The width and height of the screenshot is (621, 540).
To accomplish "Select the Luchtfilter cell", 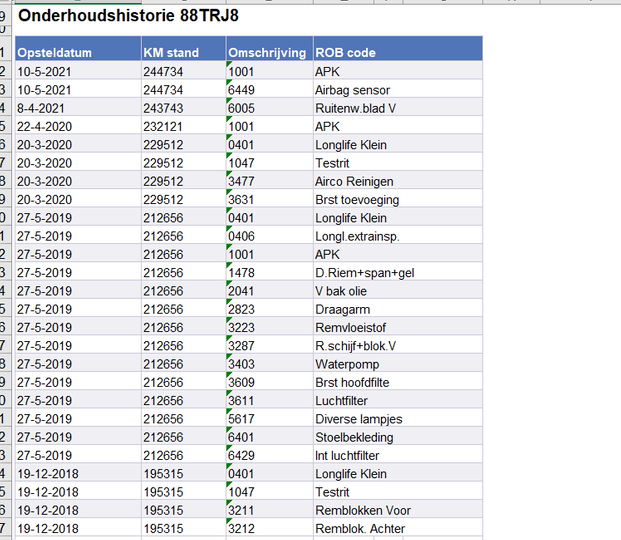I will click(x=398, y=401).
